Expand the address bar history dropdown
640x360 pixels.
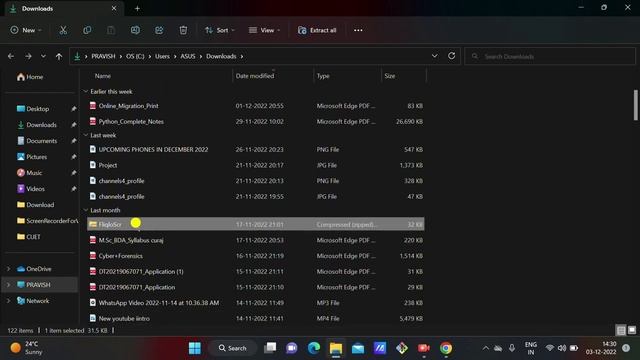[x=435, y=56]
